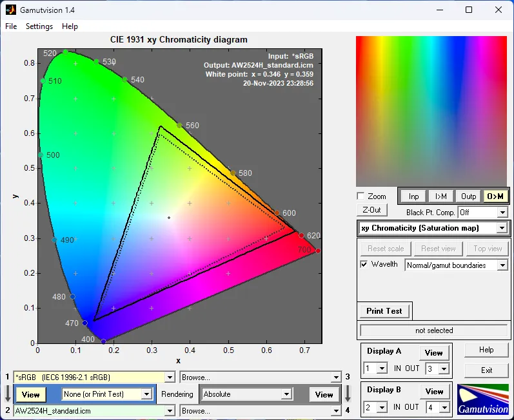Click the Gamutvision title bar app icon

tap(10, 10)
